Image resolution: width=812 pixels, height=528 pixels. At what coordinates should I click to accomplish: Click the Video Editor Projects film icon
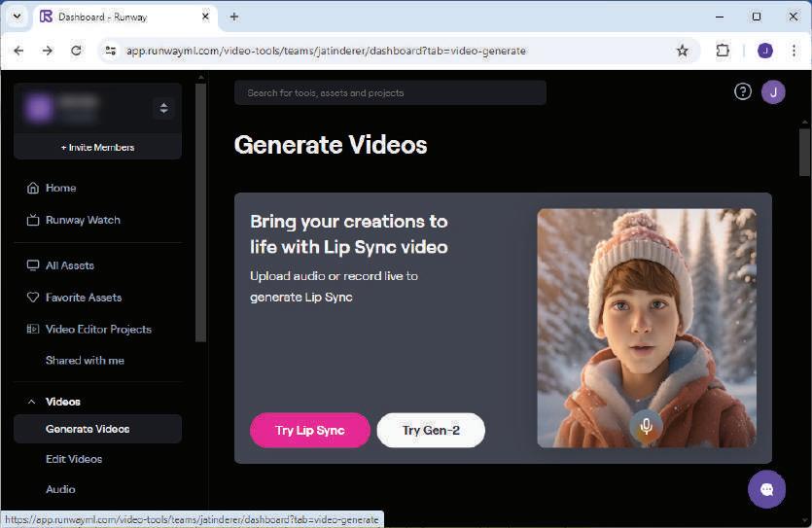pyautogui.click(x=33, y=330)
